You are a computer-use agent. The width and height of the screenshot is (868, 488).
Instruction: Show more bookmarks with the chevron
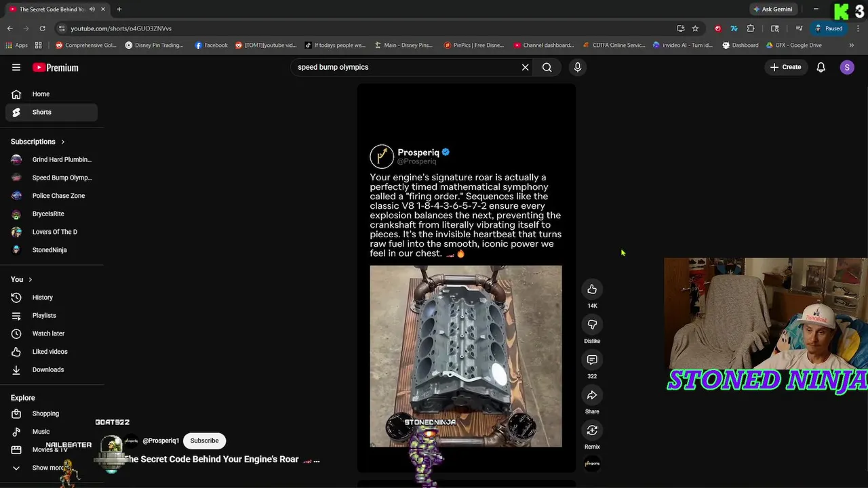(852, 45)
